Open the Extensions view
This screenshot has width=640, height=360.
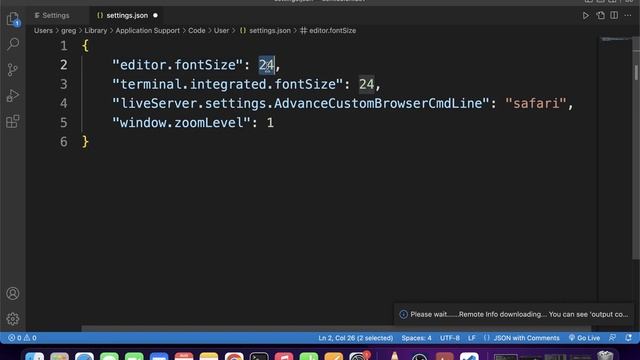(x=13, y=121)
